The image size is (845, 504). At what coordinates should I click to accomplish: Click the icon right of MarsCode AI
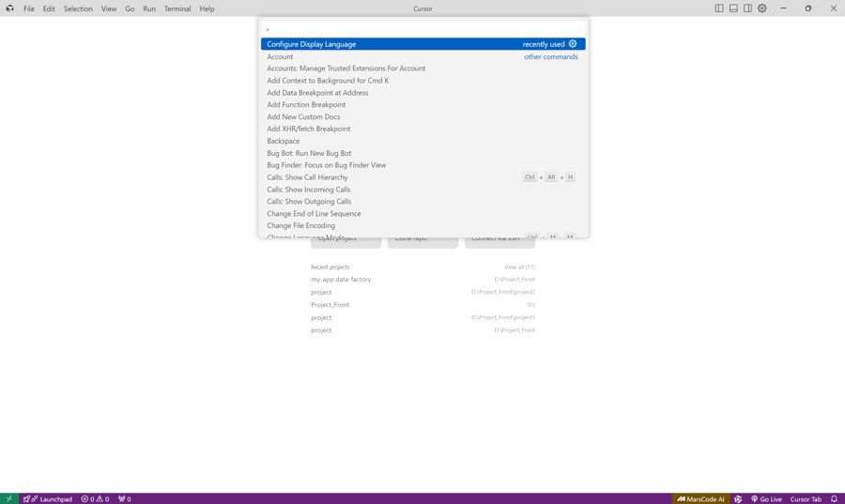[738, 498]
